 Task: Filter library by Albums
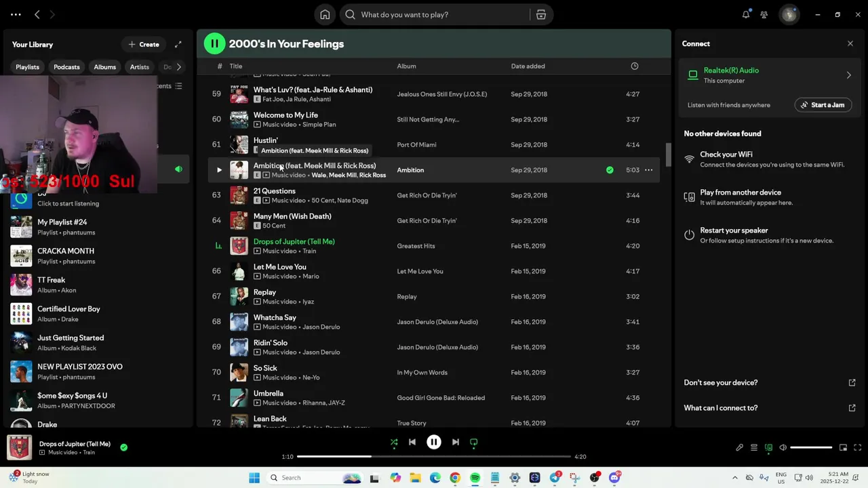coord(104,67)
